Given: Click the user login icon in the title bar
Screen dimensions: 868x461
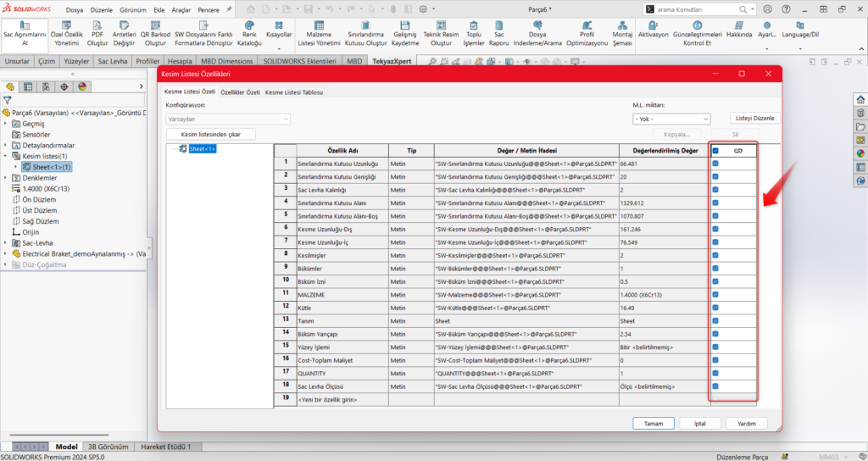Looking at the screenshot, I should coord(767,9).
